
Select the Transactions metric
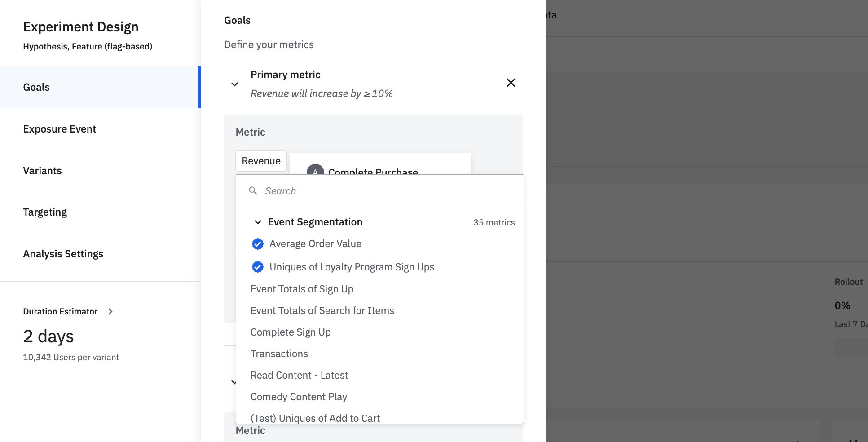pyautogui.click(x=279, y=354)
